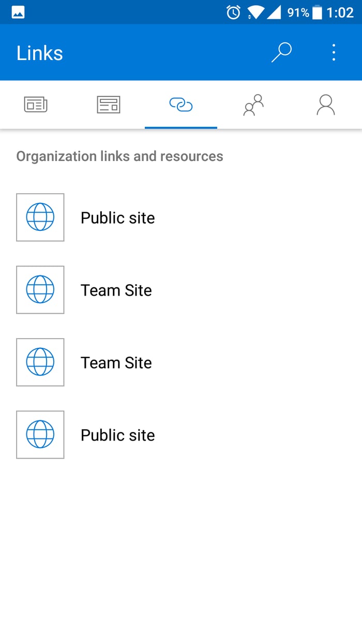Select the Sites tab icon
362x644 pixels.
[x=109, y=104]
